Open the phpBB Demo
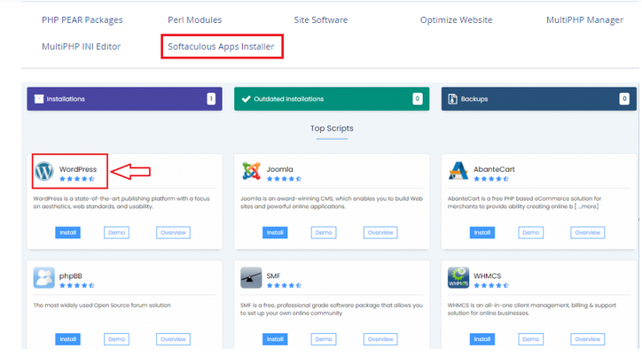 click(x=117, y=339)
